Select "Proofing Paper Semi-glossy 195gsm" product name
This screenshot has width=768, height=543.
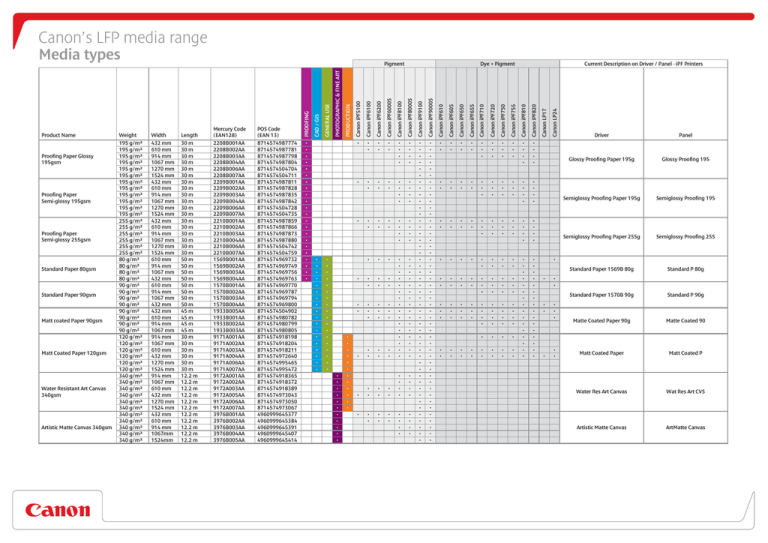tap(66, 198)
